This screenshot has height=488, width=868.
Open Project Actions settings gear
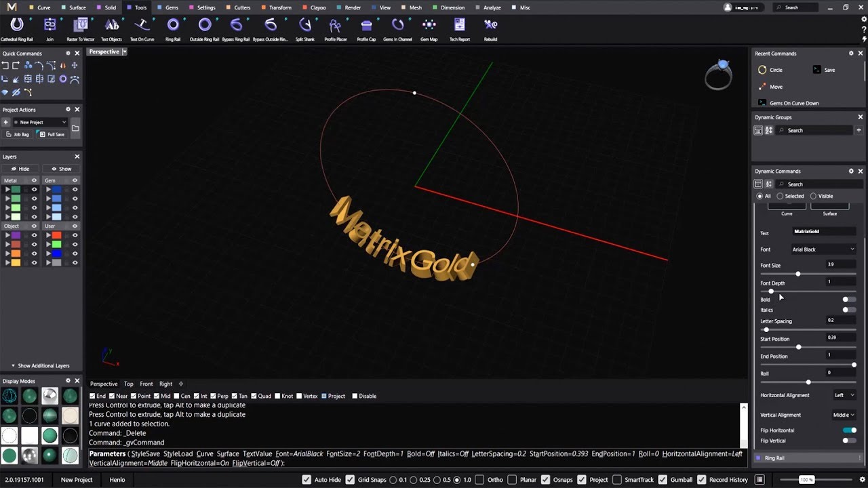[68, 109]
